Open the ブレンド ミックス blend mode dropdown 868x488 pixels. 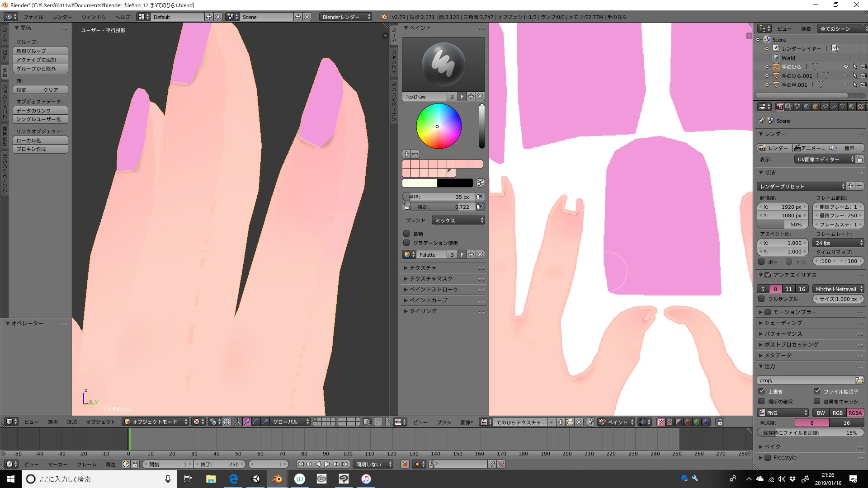(x=458, y=220)
